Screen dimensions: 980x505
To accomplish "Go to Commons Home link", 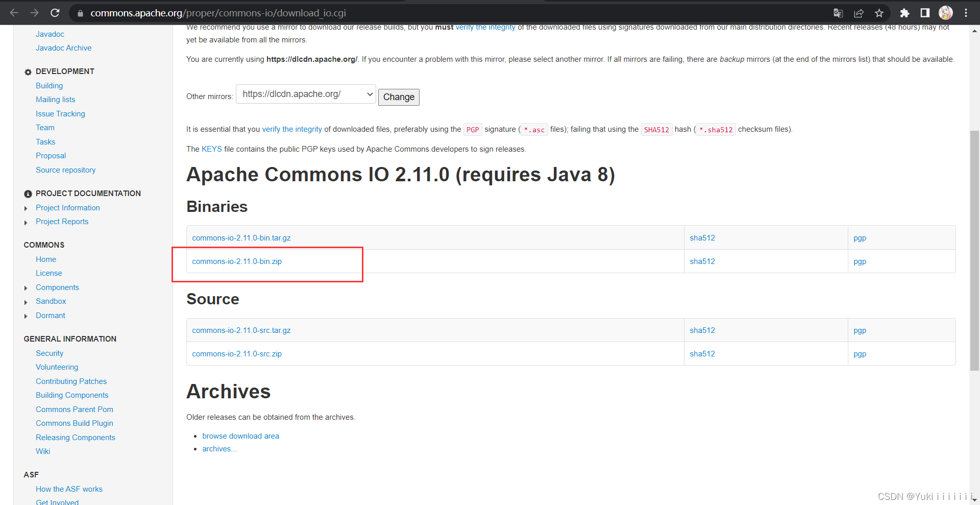I will click(x=46, y=259).
